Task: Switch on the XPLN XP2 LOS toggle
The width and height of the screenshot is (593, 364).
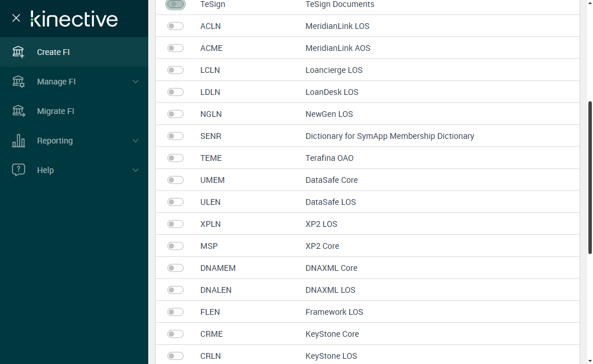Action: 175,224
